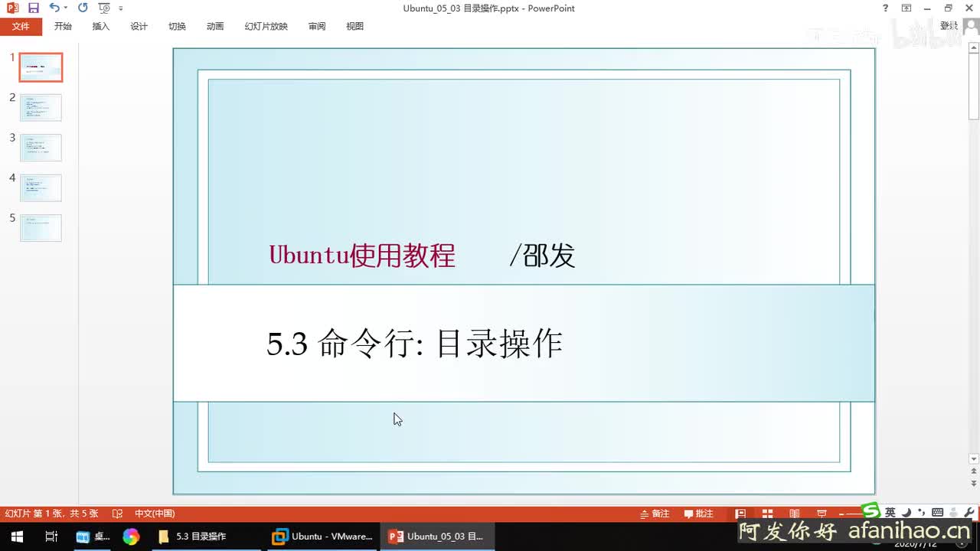
Task: Click the slide title 5.3 命令行: 目录操作
Action: [415, 344]
